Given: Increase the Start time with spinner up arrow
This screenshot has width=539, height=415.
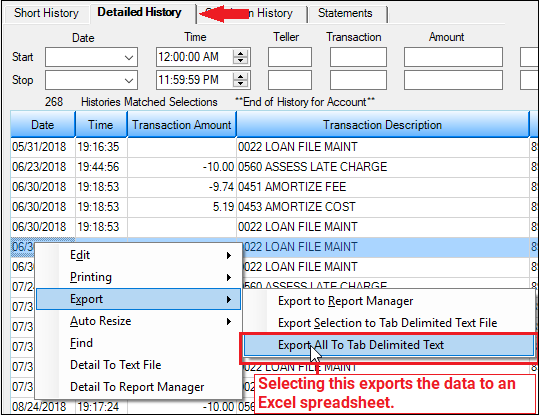Looking at the screenshot, I should (240, 53).
